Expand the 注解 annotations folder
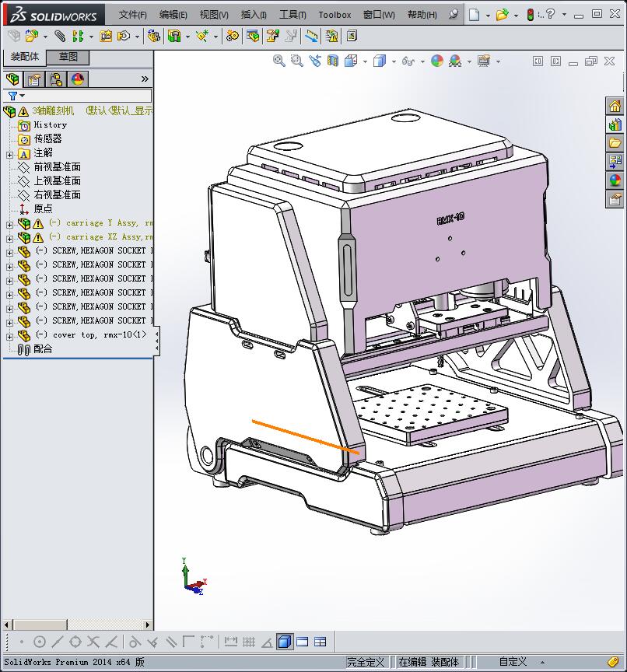The height and width of the screenshot is (672, 627). coord(9,155)
